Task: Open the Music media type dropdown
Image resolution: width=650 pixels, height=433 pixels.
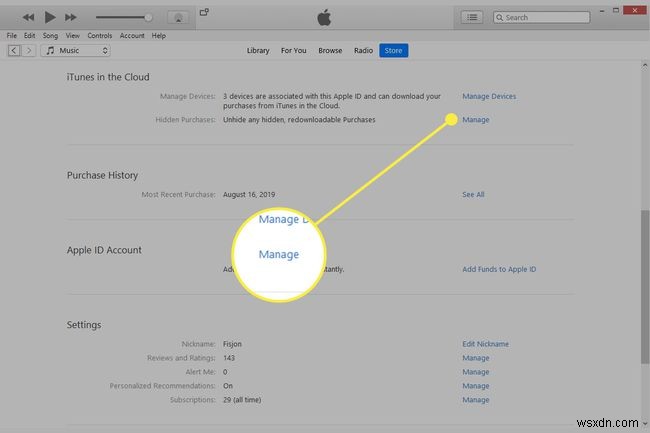Action: point(75,51)
